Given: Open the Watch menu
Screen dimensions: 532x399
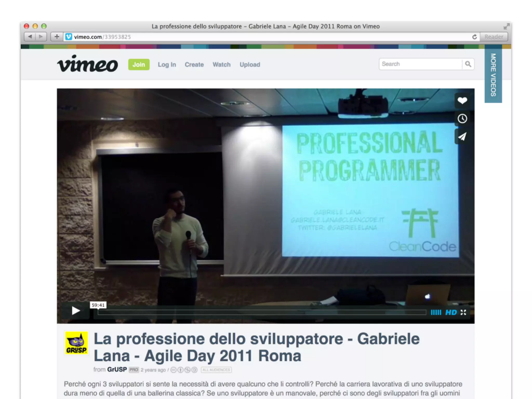Looking at the screenshot, I should pos(221,64).
